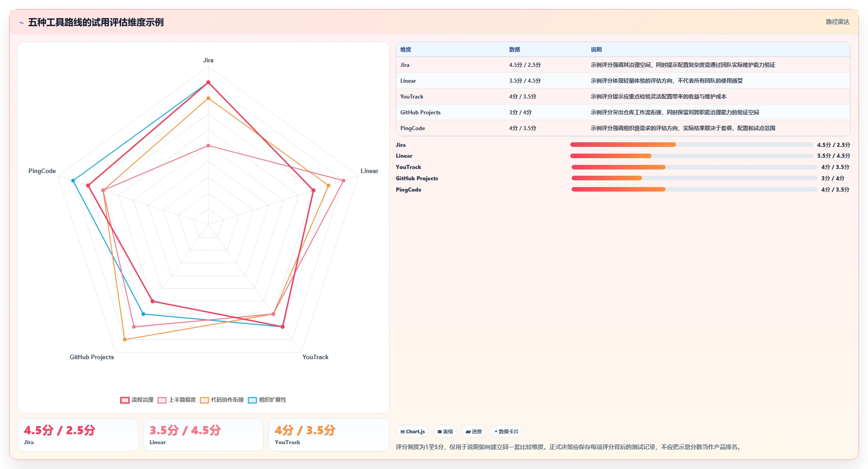
Task: Click the orange 代码协作衔接 point on the Jira axis
Action: coord(208,98)
